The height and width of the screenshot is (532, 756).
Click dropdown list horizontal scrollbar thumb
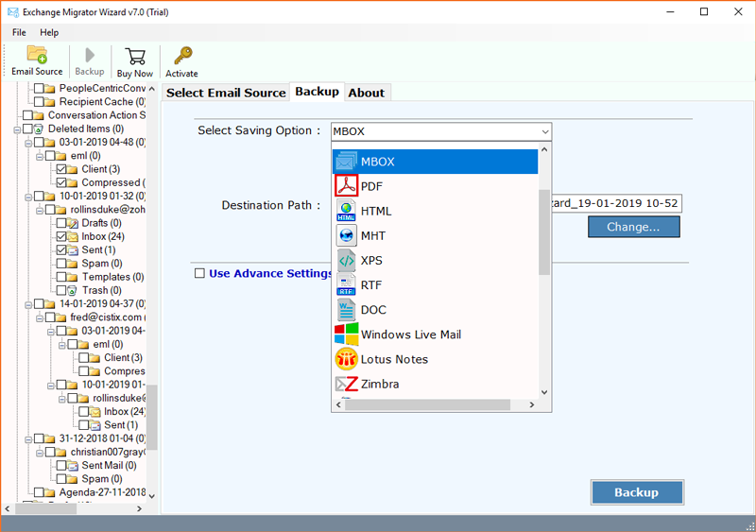[x=427, y=404]
